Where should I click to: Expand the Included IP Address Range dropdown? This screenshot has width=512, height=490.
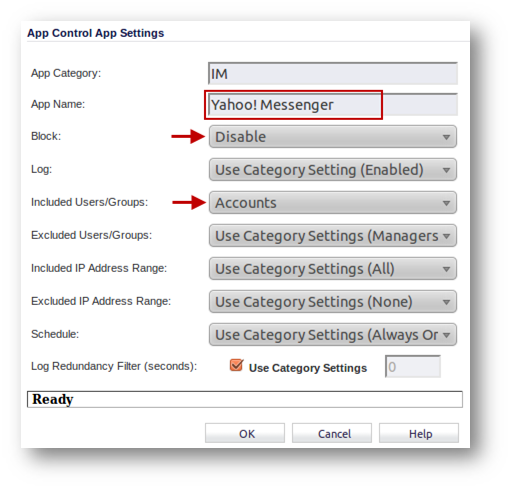[x=333, y=269]
